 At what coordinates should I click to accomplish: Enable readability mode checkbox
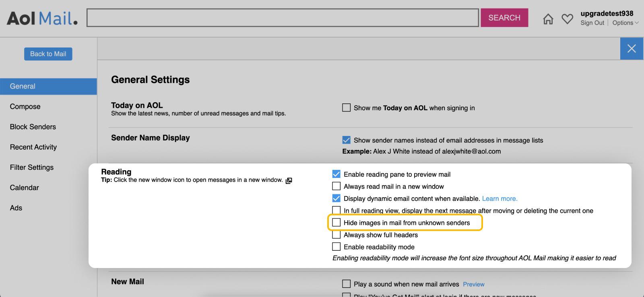pos(336,246)
